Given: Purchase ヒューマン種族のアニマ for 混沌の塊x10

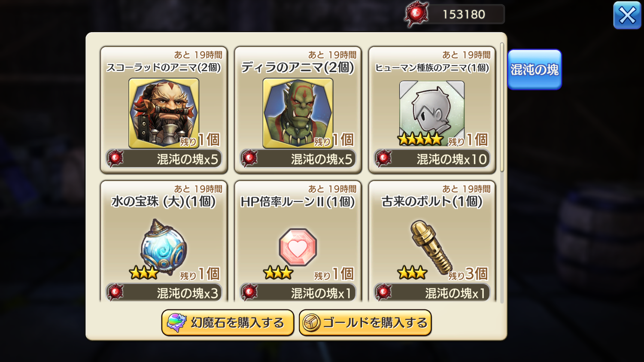Looking at the screenshot, I should tap(432, 159).
